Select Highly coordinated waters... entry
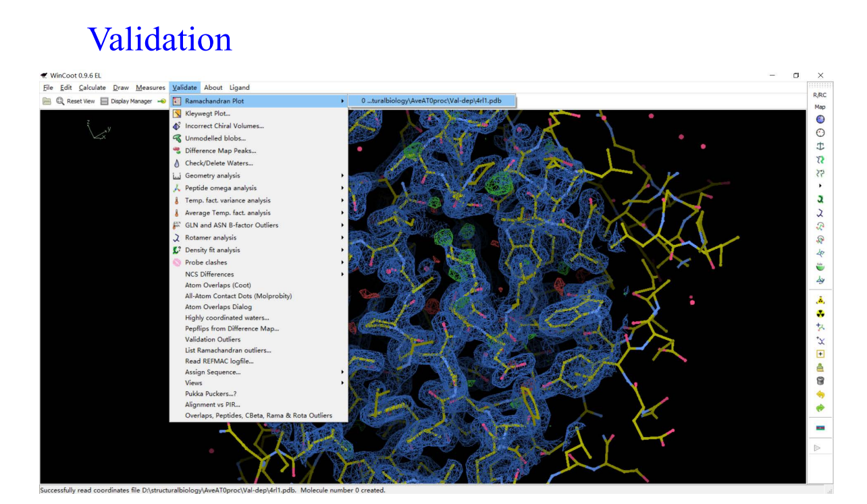Image resolution: width=867 pixels, height=504 pixels. click(x=259, y=317)
